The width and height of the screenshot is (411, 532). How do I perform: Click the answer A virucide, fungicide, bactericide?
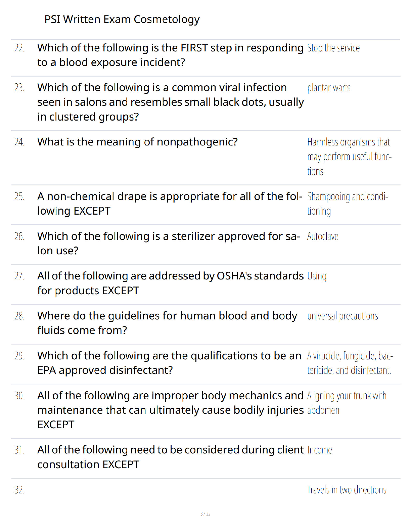coord(350,363)
